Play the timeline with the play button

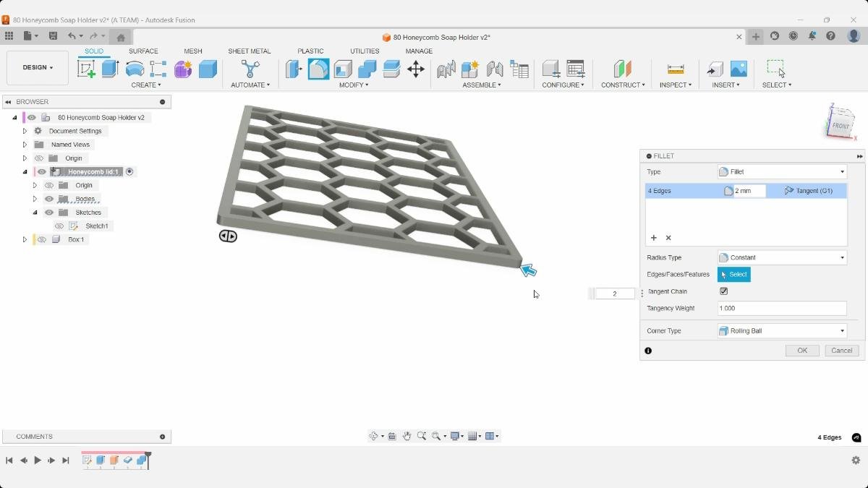coord(38,461)
